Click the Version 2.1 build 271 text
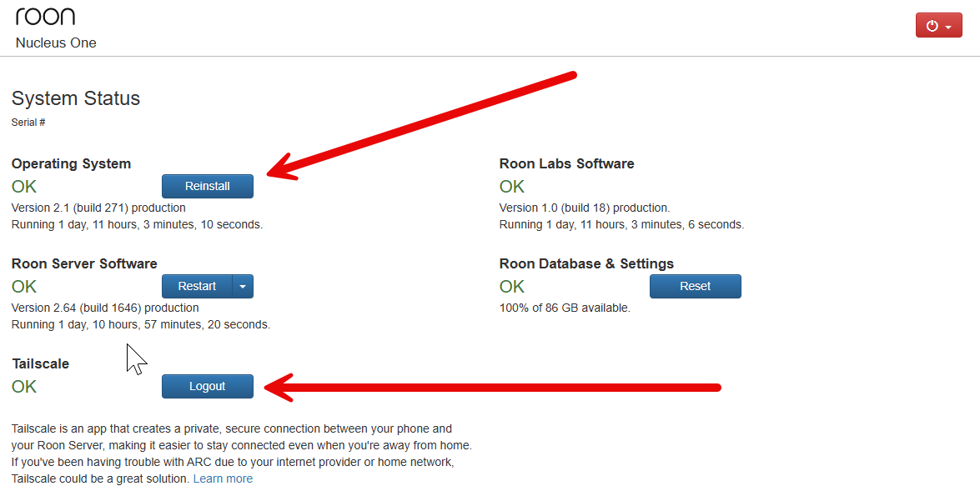The height and width of the screenshot is (501, 980). (98, 208)
